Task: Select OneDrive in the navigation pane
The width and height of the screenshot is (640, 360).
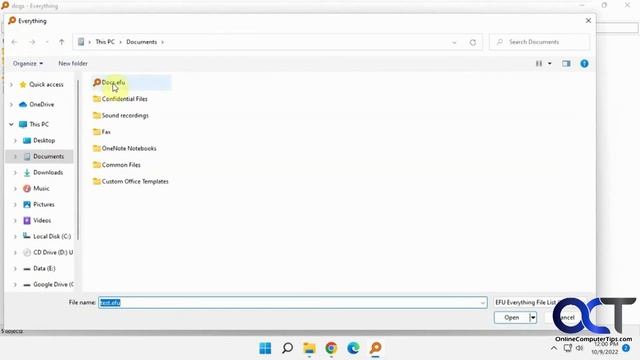Action: tap(37, 104)
